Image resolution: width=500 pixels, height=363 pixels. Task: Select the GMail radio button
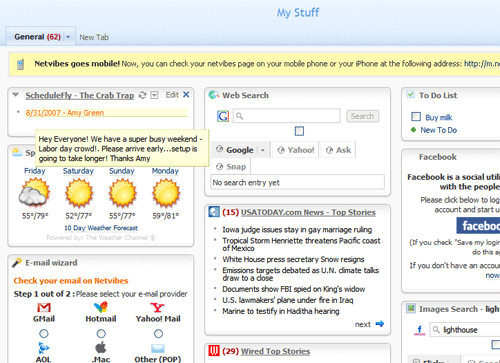[44, 333]
